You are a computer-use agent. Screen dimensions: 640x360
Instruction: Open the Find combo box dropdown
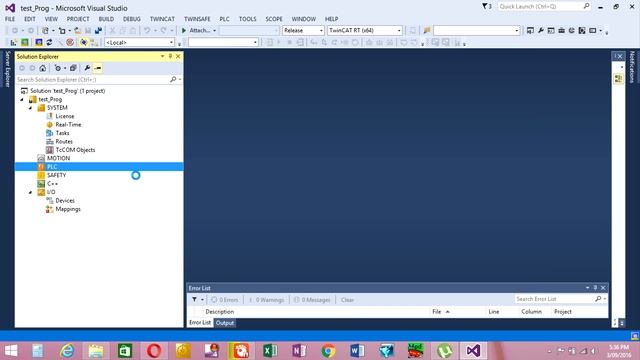click(x=516, y=31)
